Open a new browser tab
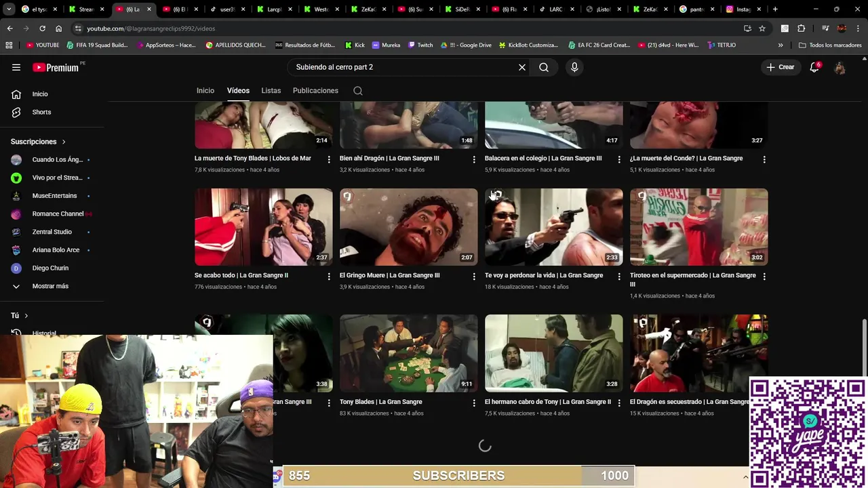This screenshot has height=488, width=868. tap(775, 9)
